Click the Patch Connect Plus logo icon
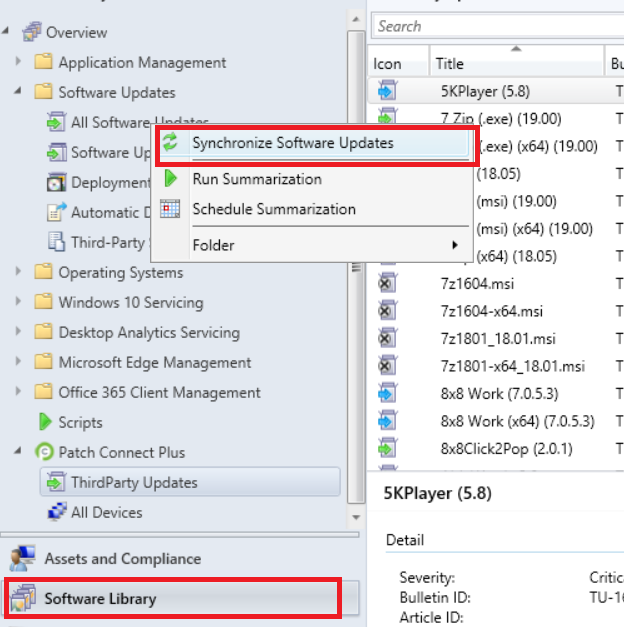Viewport: 624px width, 627px height. pyautogui.click(x=44, y=452)
